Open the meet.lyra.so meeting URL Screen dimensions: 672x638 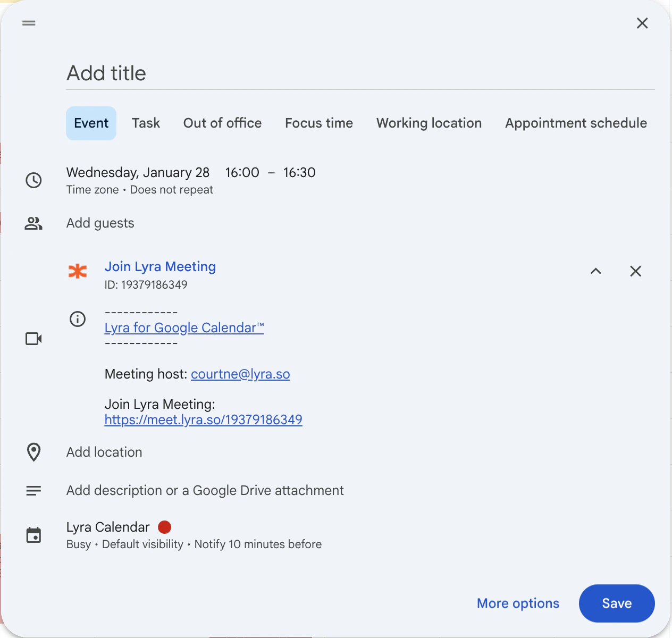coord(203,419)
